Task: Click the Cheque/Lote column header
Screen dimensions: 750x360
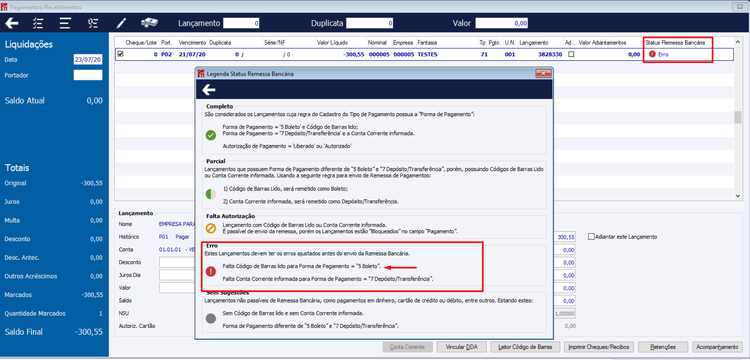Action: [x=141, y=43]
